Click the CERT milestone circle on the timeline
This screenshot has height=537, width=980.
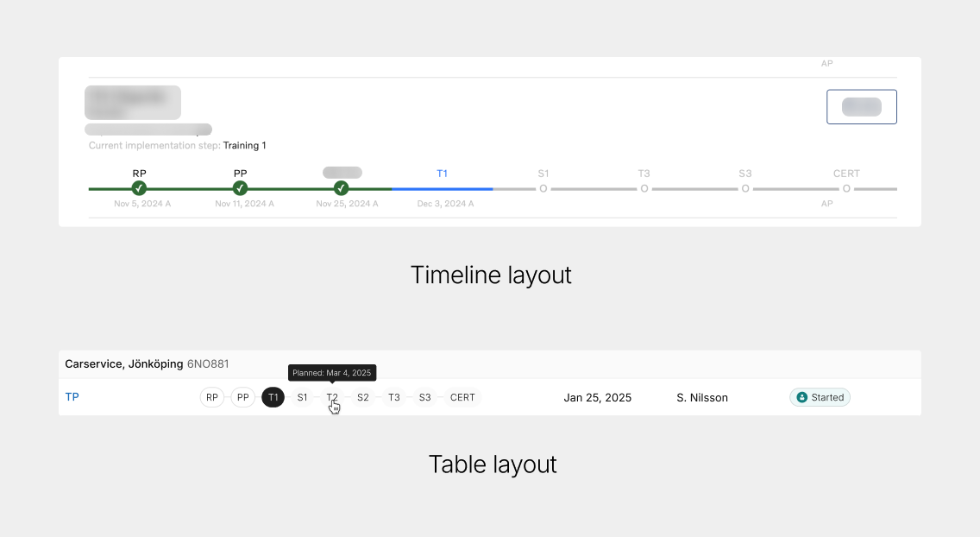tap(846, 187)
